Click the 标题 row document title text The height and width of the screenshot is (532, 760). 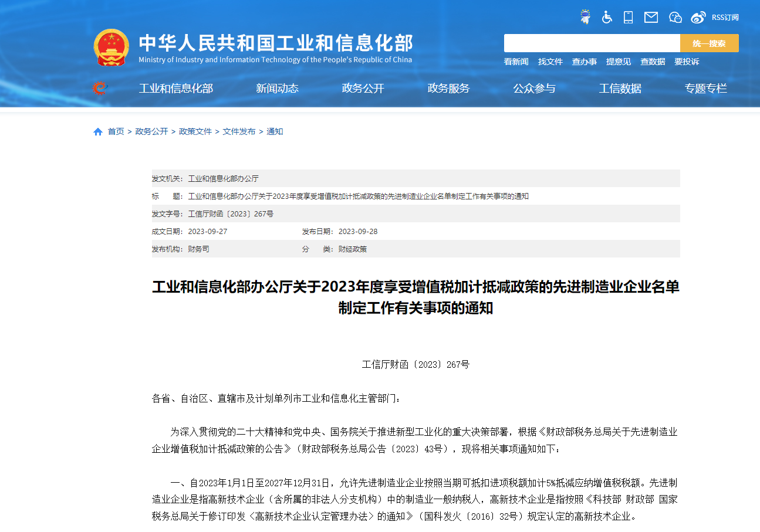click(x=358, y=196)
